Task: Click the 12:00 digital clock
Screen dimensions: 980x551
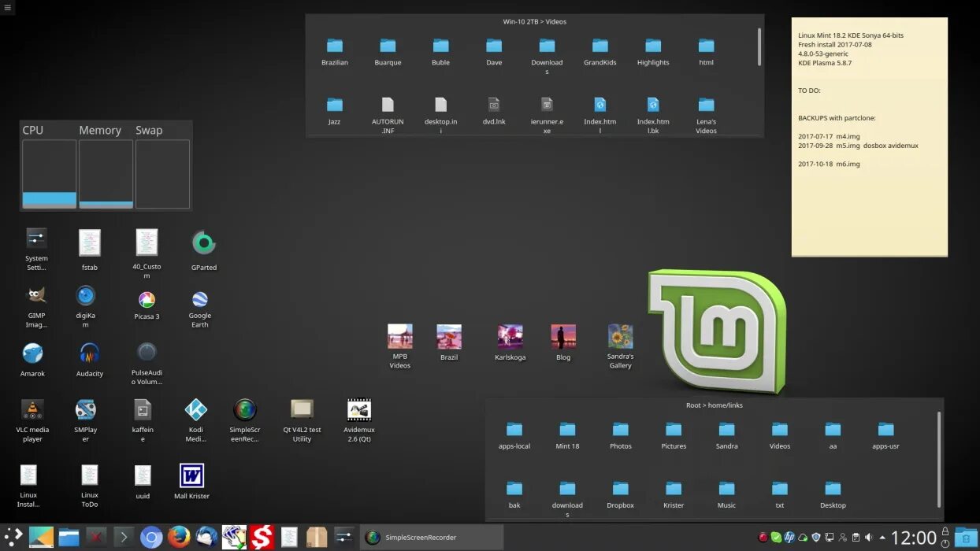Action: click(x=914, y=538)
